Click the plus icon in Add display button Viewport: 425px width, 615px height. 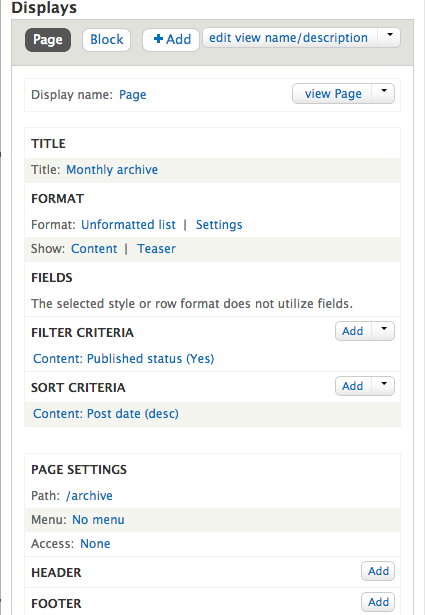(x=158, y=39)
